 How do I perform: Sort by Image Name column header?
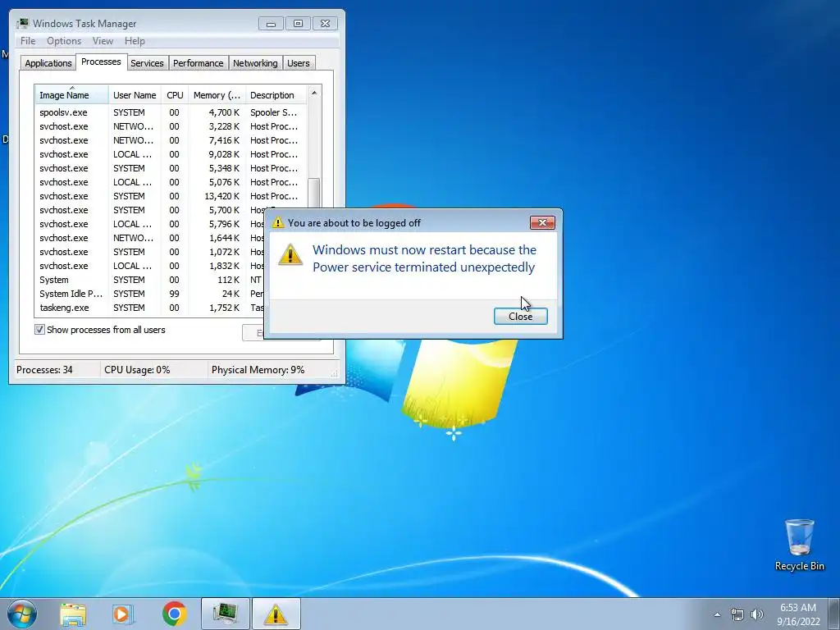point(71,95)
